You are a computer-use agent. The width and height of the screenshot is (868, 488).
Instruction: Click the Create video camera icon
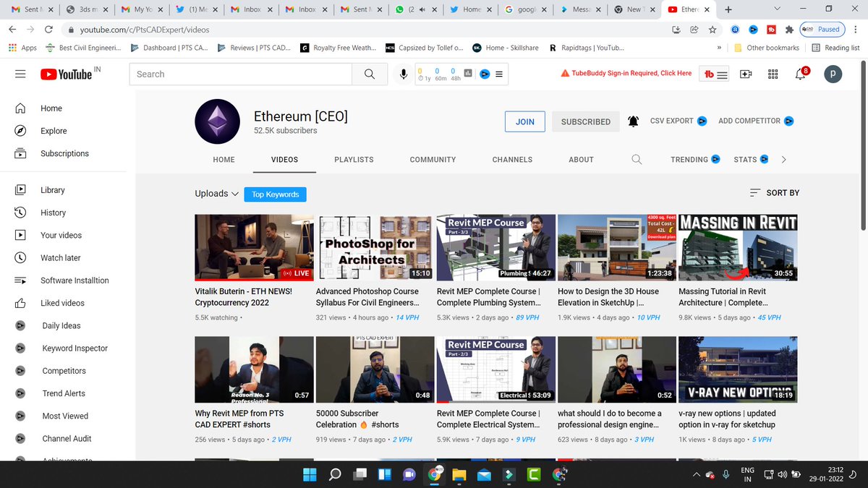(x=746, y=74)
